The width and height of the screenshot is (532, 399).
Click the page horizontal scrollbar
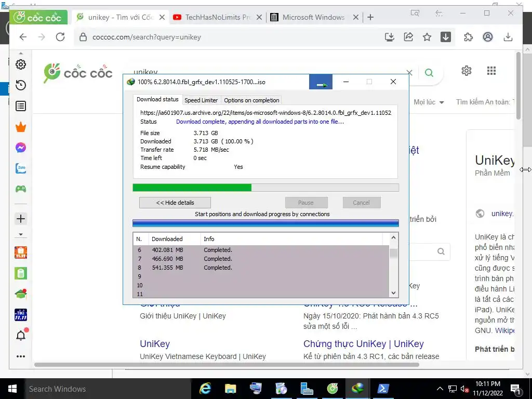(227, 365)
